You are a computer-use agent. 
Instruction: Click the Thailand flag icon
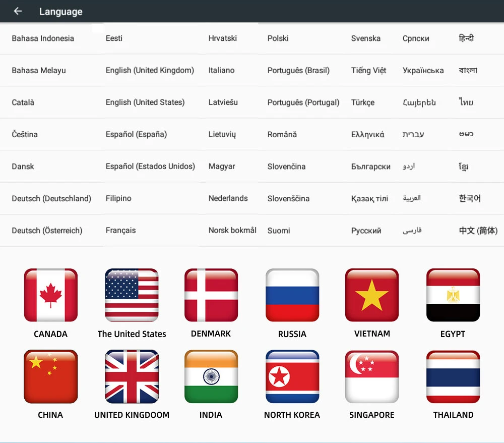(x=453, y=376)
